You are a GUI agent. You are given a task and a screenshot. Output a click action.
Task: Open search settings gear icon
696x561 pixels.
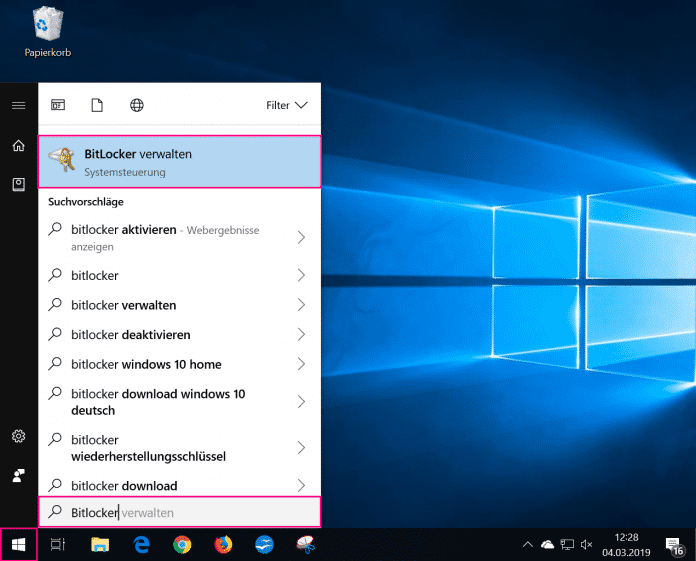coord(18,436)
